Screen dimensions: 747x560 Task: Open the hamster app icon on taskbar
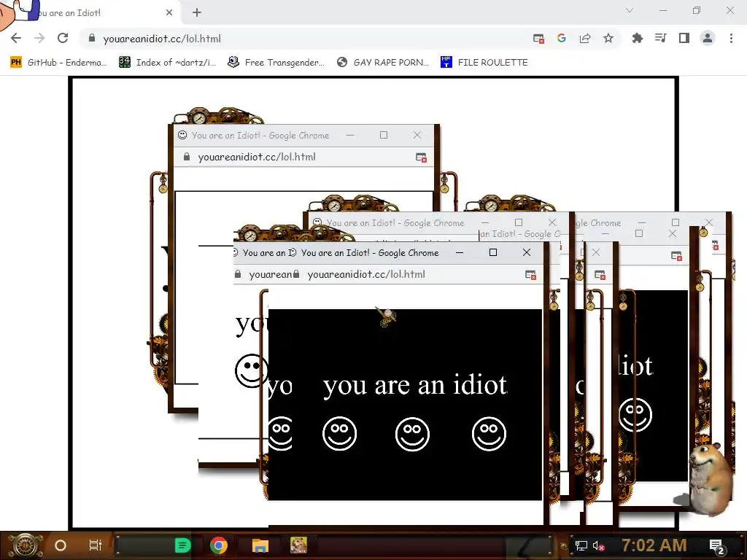298,545
